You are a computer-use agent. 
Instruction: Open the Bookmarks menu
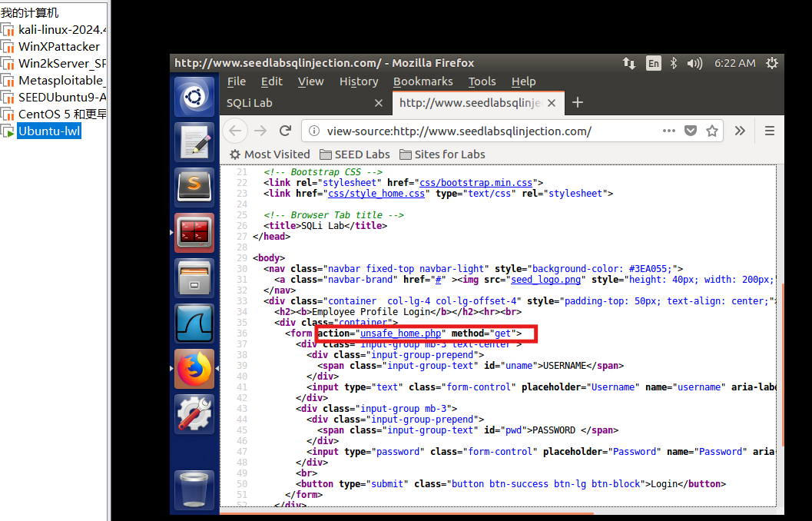pos(423,81)
